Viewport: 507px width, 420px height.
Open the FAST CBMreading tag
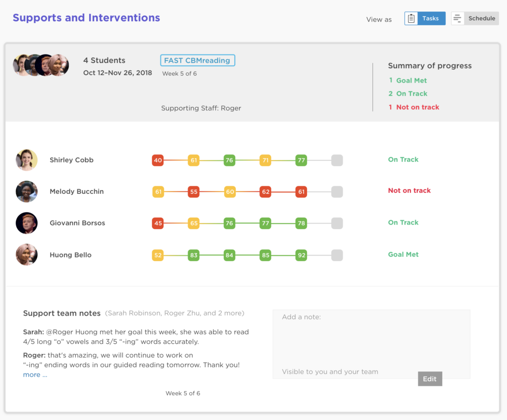pyautogui.click(x=197, y=60)
